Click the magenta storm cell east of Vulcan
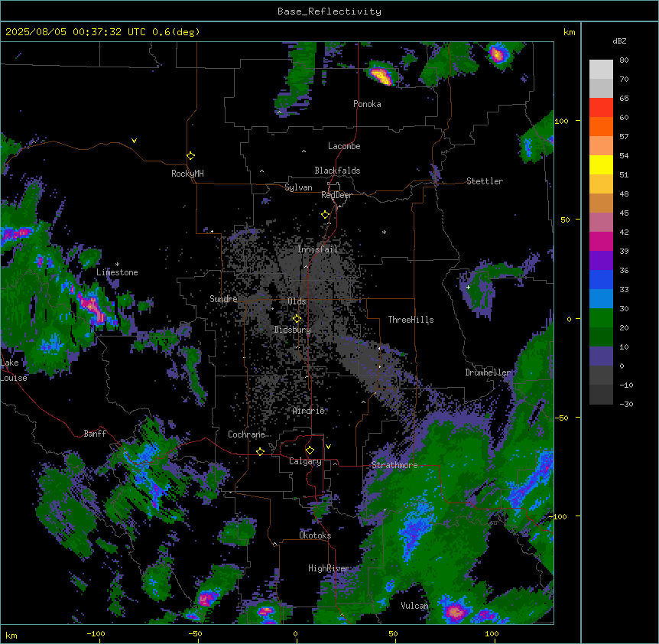Image resolution: width=659 pixels, height=644 pixels. pyautogui.click(x=454, y=611)
